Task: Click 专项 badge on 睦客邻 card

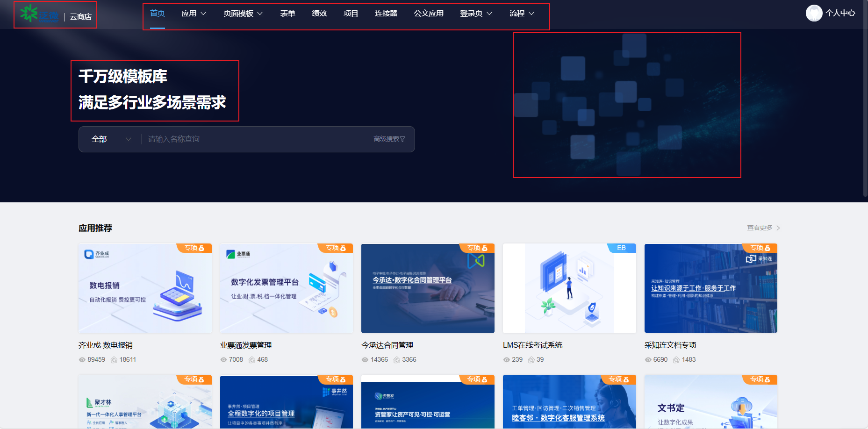Action: click(618, 379)
